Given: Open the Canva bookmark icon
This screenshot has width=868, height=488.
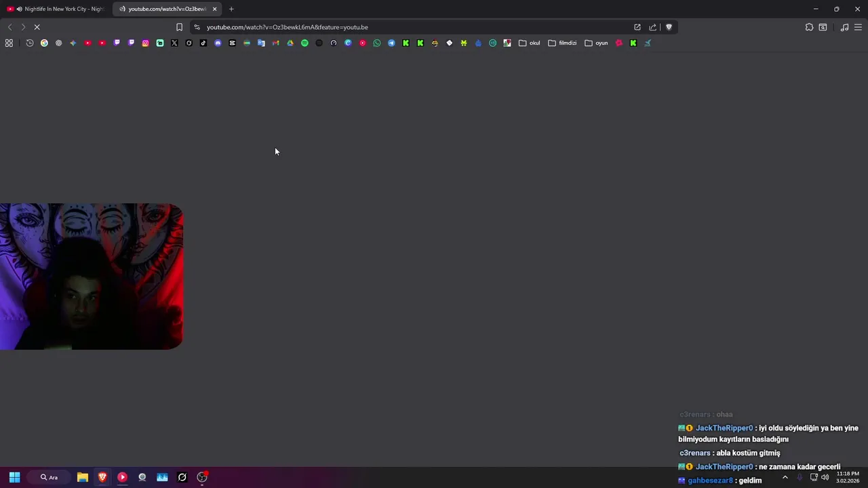Looking at the screenshot, I should 348,43.
